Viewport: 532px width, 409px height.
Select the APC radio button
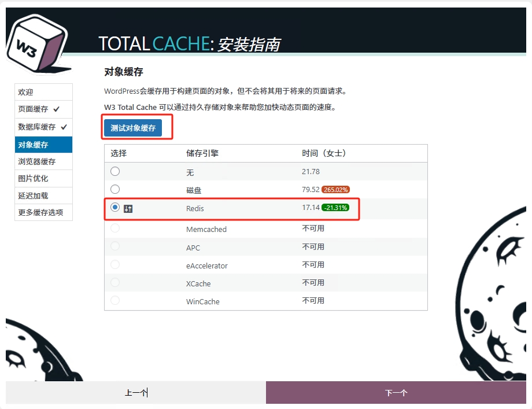[x=115, y=246]
